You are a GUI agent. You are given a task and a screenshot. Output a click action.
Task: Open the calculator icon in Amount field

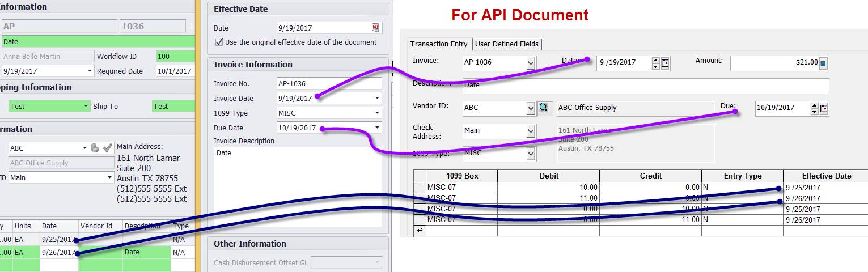(823, 63)
